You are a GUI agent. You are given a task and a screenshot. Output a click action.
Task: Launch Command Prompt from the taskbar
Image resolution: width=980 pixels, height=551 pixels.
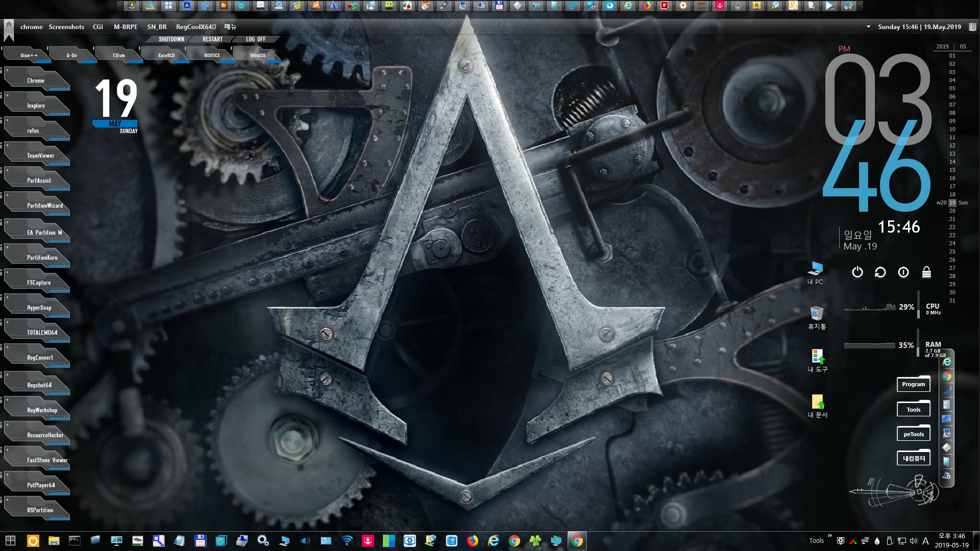pos(75,541)
